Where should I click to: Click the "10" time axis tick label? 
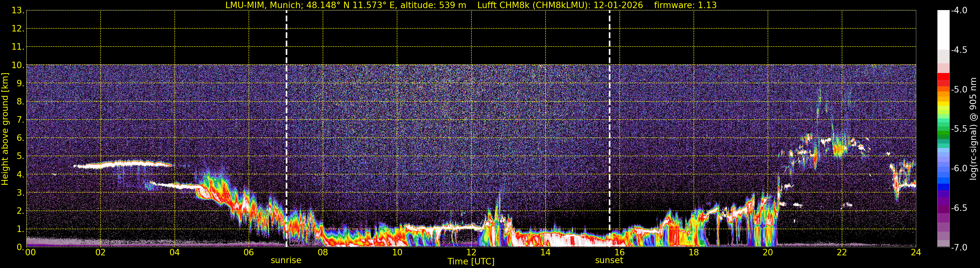pos(397,252)
